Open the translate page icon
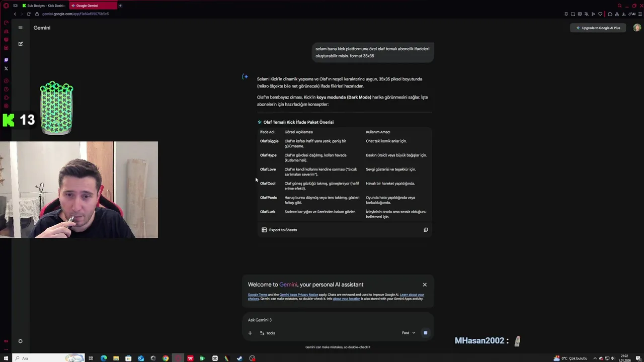Image resolution: width=644 pixels, height=362 pixels. (586, 14)
